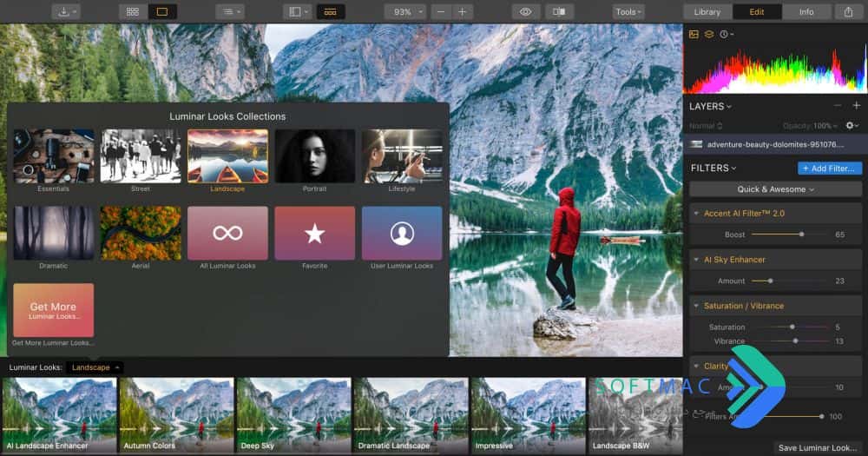This screenshot has width=868, height=456.
Task: Open the list options dropdown in toolbar
Action: 230,11
